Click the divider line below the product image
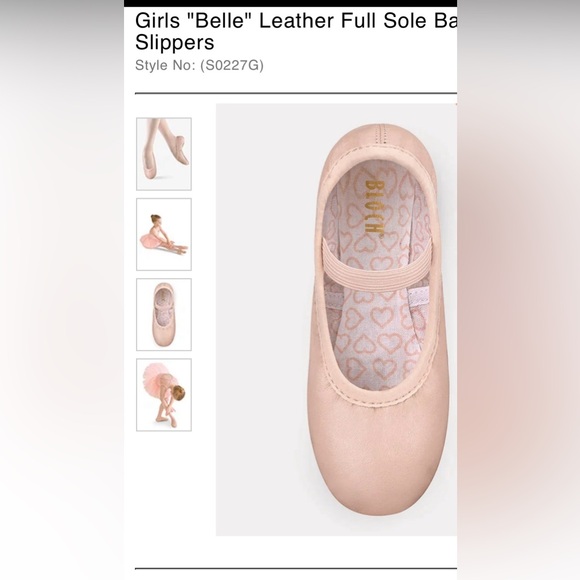Screen dimensions: 580x580 296,568
